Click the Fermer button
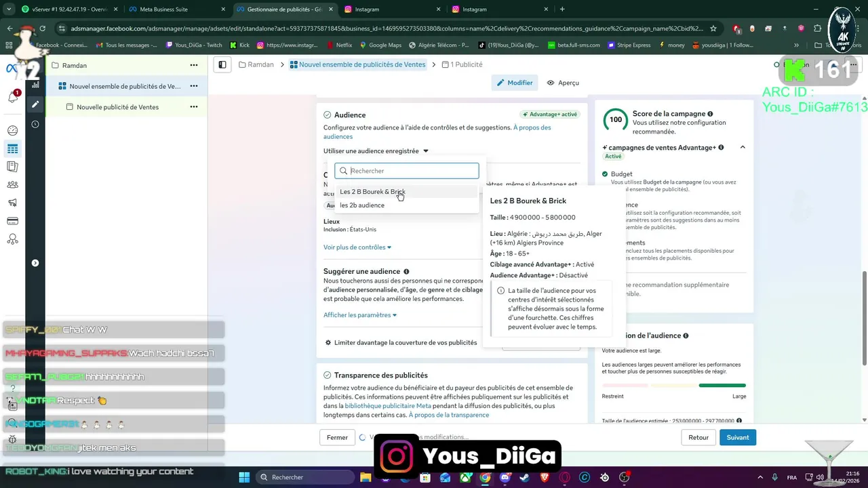868x488 pixels. click(x=337, y=438)
